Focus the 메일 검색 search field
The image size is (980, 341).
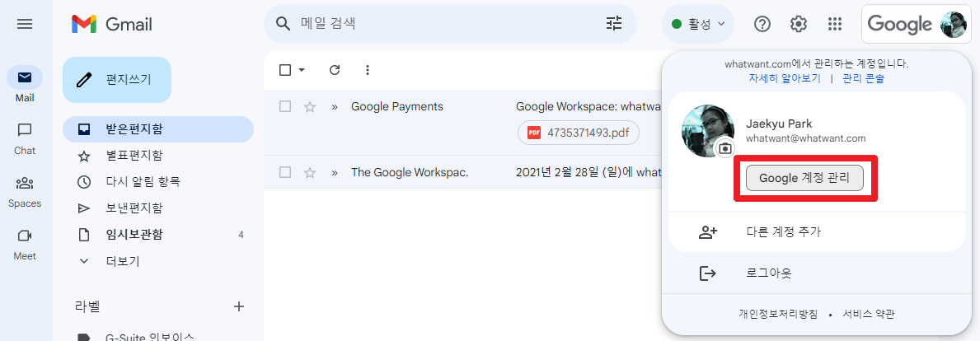click(450, 24)
